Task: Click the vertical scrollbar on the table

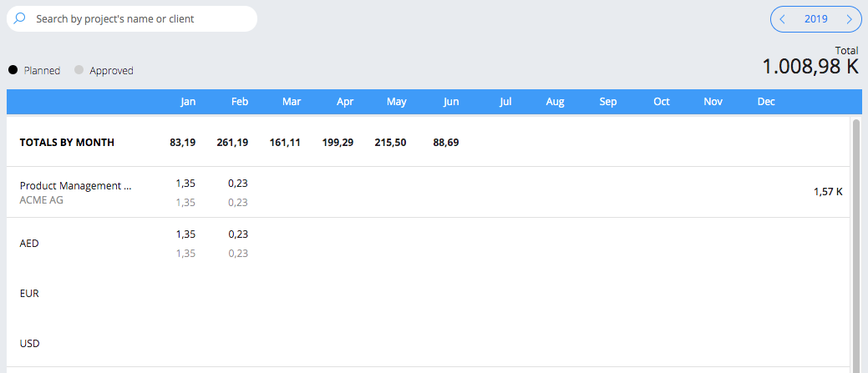Action: [x=856, y=243]
